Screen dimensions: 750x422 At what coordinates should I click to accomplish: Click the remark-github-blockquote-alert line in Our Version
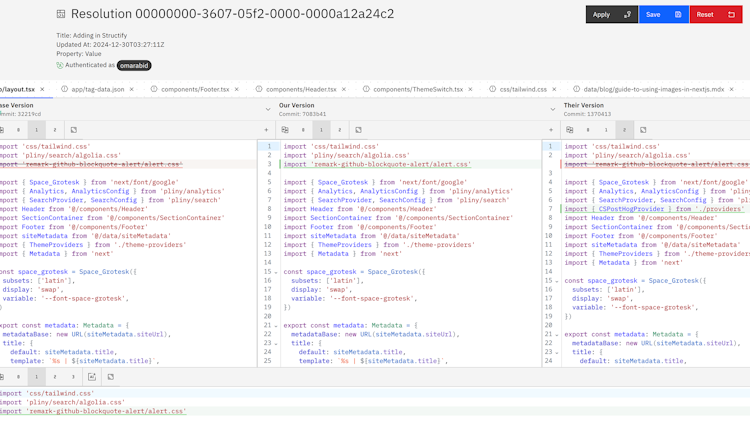[x=377, y=165]
